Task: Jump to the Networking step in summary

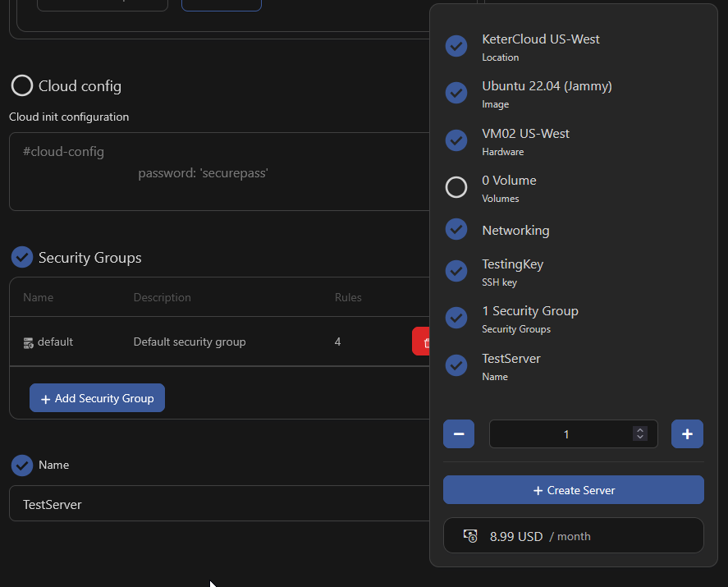Action: pyautogui.click(x=515, y=231)
